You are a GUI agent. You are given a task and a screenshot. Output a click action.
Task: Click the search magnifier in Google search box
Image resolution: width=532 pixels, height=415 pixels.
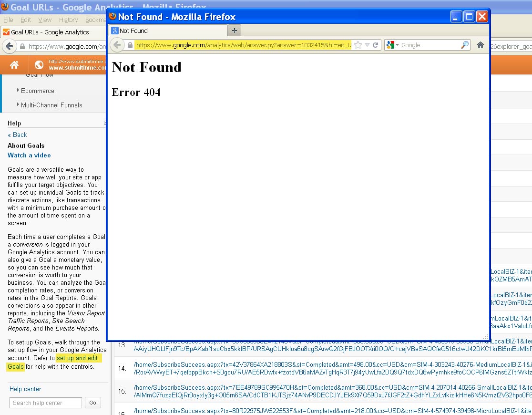[x=464, y=45]
